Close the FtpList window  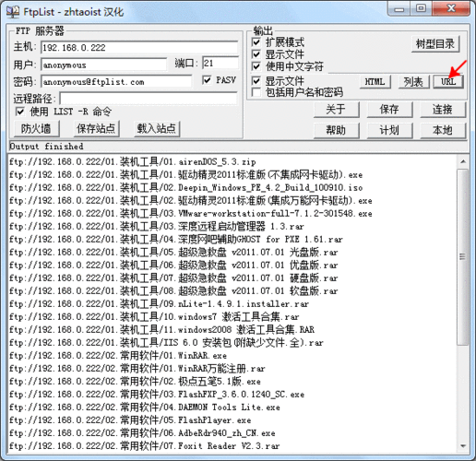pos(451,8)
